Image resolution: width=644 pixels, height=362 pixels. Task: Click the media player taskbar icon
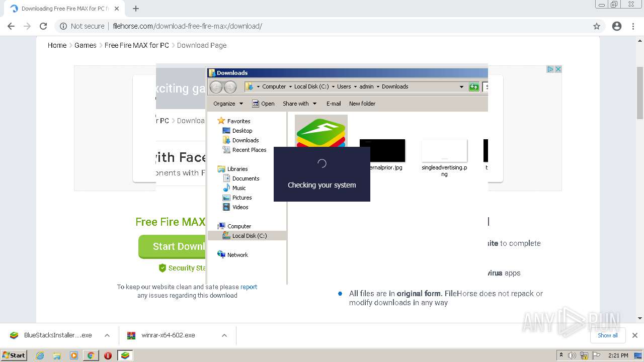[74, 355]
